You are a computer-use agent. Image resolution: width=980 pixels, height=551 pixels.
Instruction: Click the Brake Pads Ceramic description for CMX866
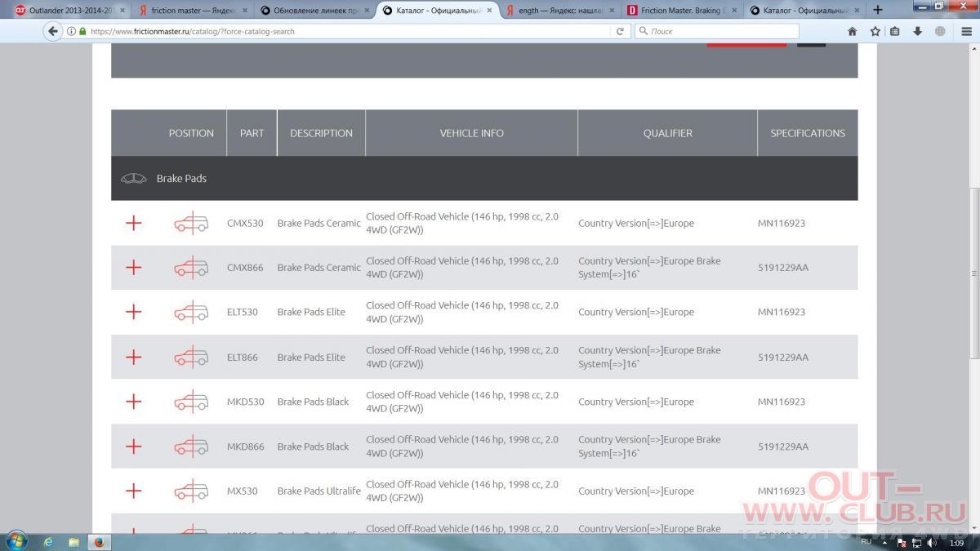318,267
